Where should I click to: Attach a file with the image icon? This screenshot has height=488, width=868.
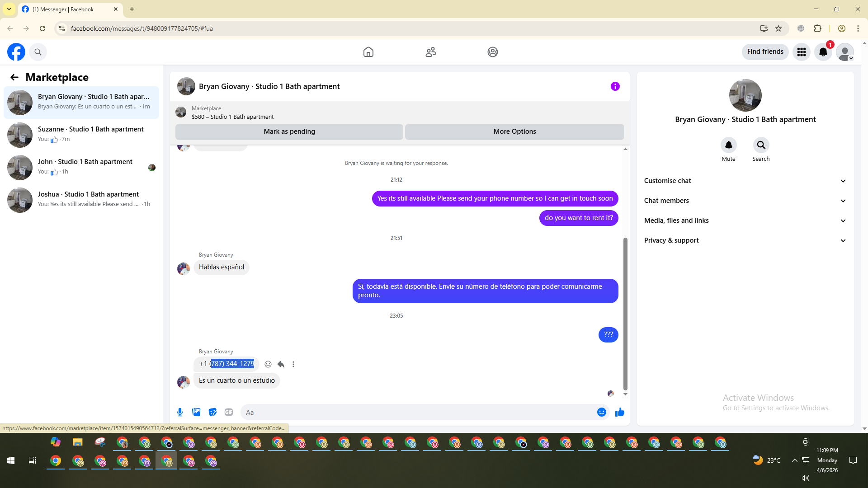pyautogui.click(x=196, y=412)
